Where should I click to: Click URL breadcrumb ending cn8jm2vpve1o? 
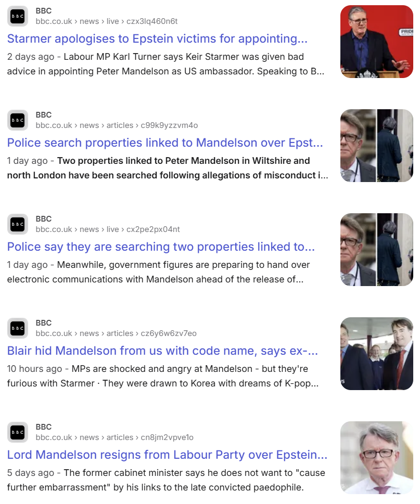point(114,437)
